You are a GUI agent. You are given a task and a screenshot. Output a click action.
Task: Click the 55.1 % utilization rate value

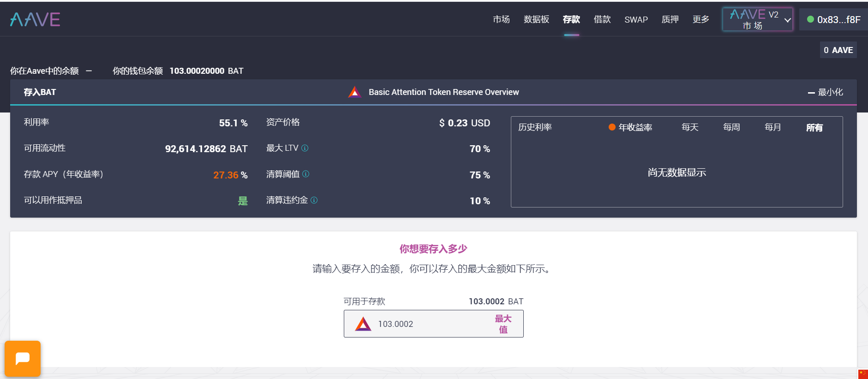(233, 123)
